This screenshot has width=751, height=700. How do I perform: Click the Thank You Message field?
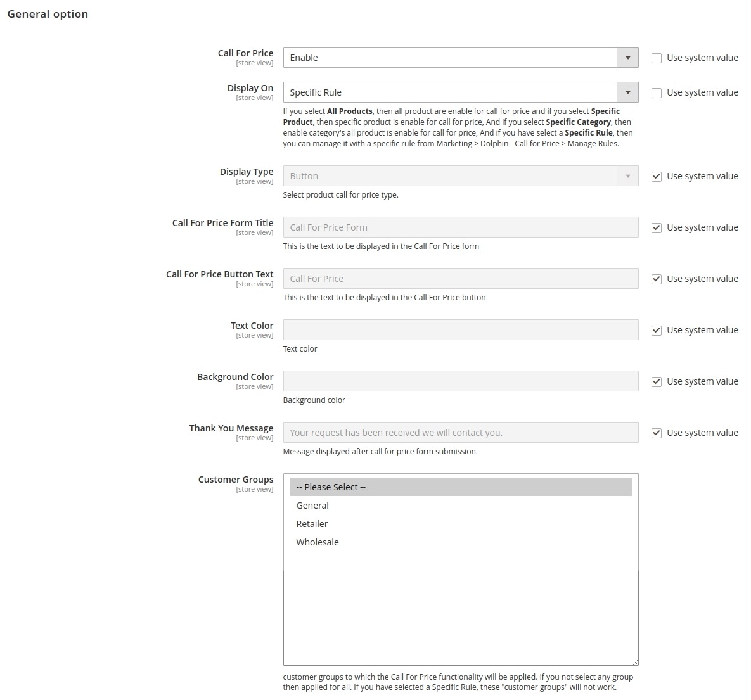[460, 433]
